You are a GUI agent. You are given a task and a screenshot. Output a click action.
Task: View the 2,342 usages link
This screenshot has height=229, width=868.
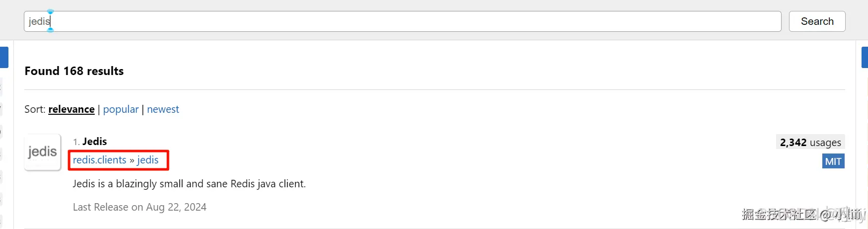810,143
